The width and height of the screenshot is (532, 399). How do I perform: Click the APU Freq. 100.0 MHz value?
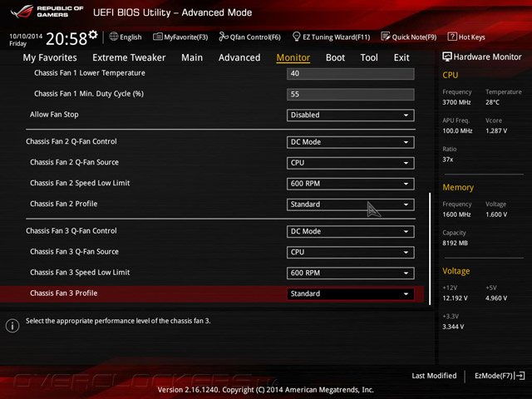pyautogui.click(x=457, y=131)
